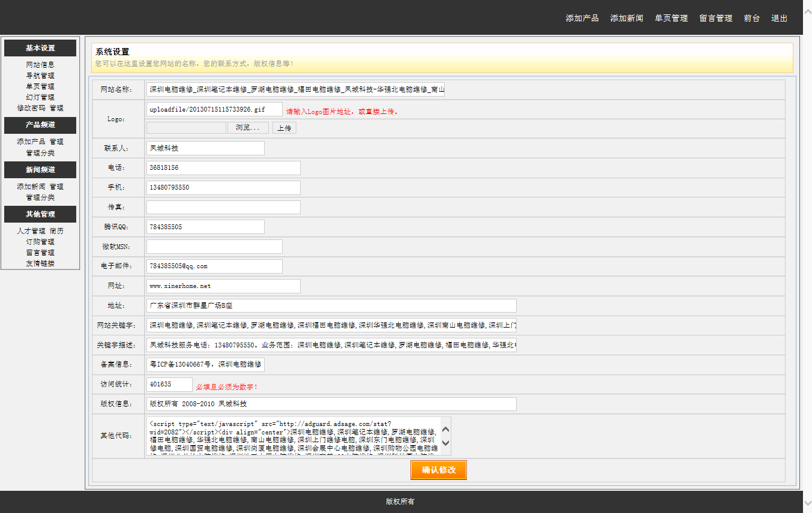Image resolution: width=812 pixels, height=513 pixels.
Task: Collapse the 产品频道 sidebar section header
Action: [x=40, y=125]
